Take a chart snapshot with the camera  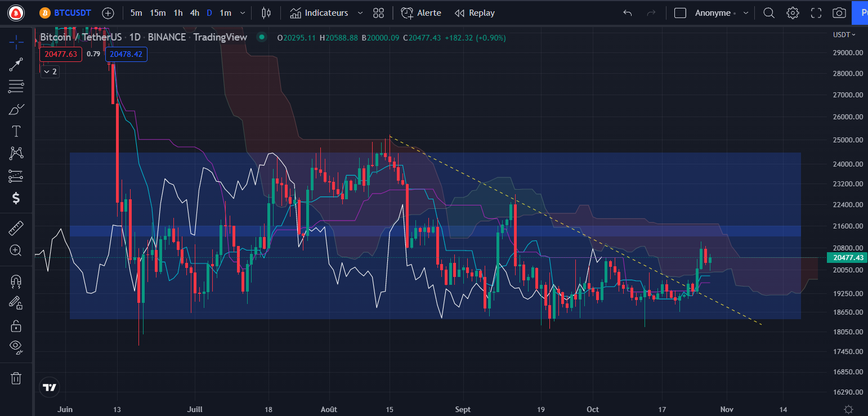(839, 12)
